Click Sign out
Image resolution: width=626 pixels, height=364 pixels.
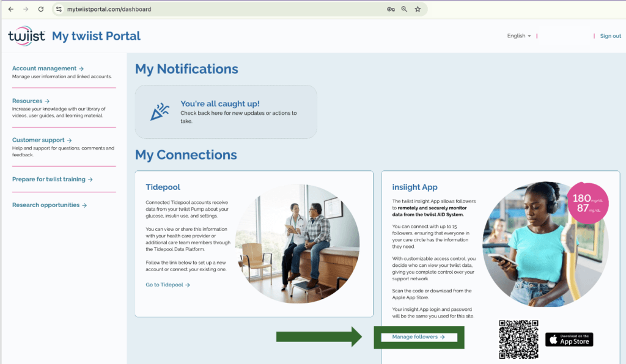[610, 36]
